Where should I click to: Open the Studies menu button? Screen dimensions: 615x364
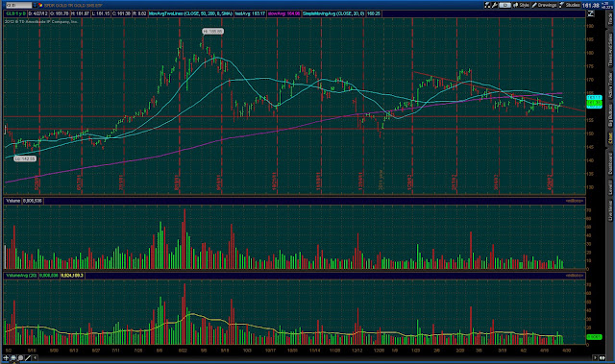pos(570,5)
